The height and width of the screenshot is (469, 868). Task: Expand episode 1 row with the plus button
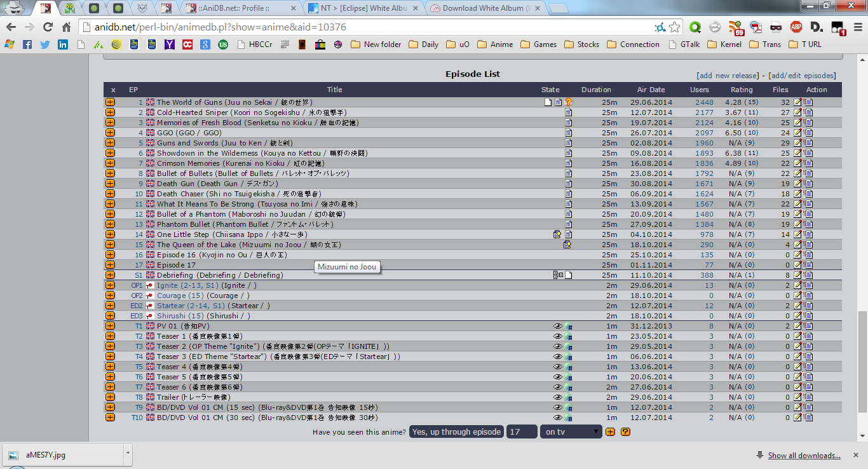(110, 102)
